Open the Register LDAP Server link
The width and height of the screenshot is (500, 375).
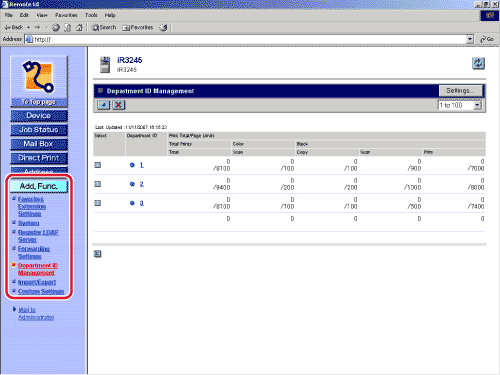pos(38,236)
